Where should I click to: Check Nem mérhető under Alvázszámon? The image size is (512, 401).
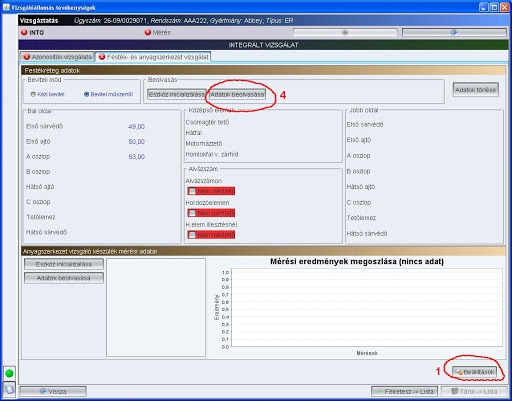(x=192, y=191)
